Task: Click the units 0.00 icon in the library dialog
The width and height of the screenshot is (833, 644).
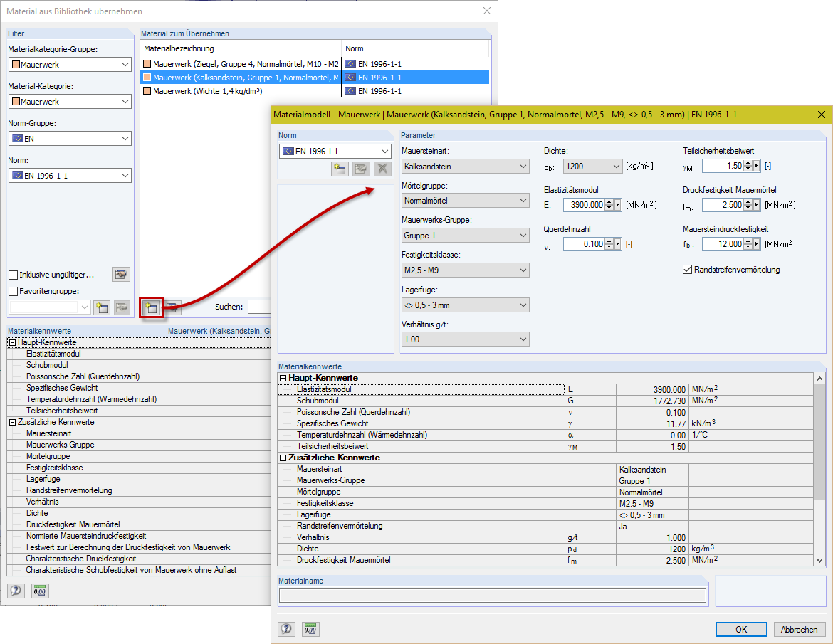Action: [x=40, y=591]
